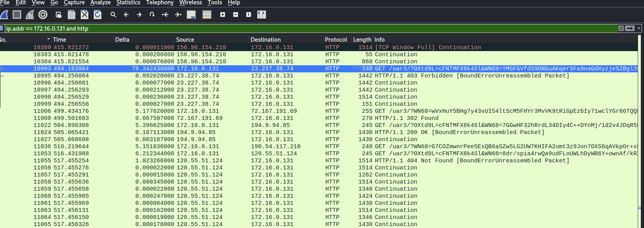Image resolution: width=644 pixels, height=228 pixels.
Task: Go to the first packet
Action: tap(165, 15)
